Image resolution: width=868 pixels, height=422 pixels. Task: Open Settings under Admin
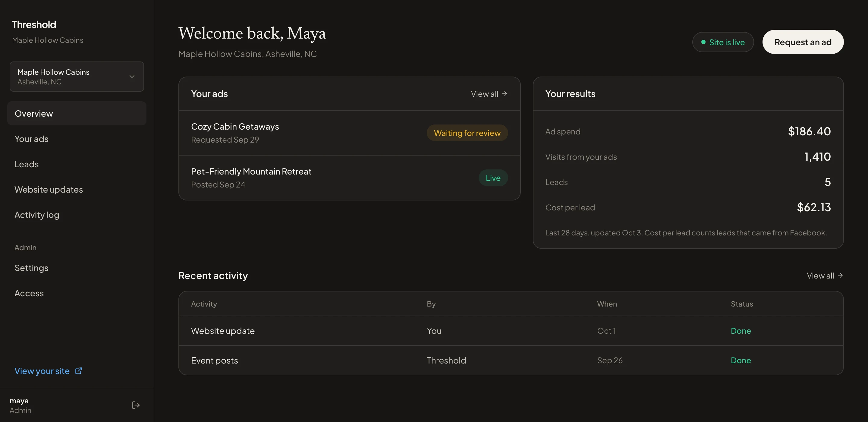[77, 268]
